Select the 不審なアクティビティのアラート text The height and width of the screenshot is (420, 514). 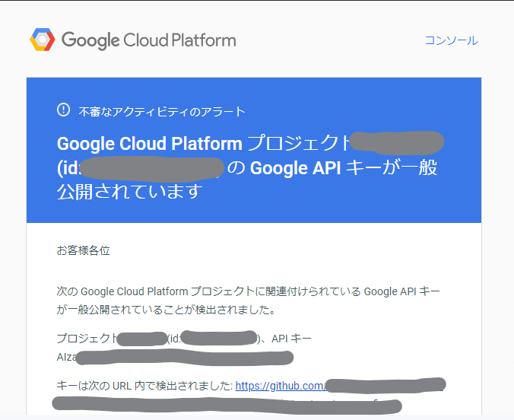(162, 112)
